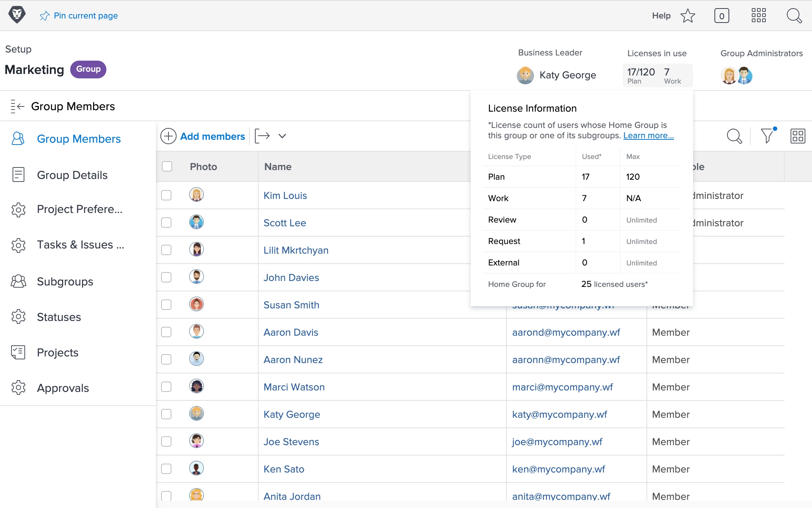
Task: Click the Workfront lion logo
Action: point(17,15)
